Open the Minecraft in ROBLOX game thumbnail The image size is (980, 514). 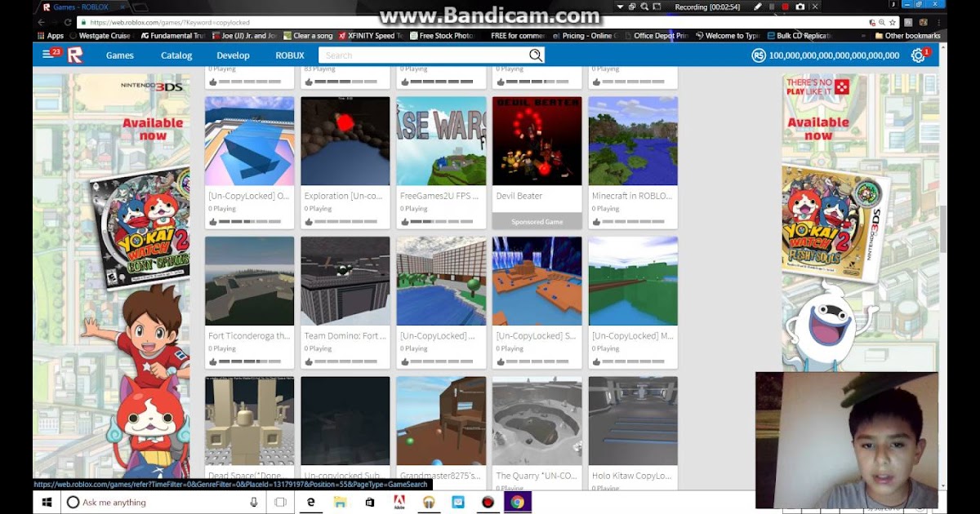coord(633,141)
